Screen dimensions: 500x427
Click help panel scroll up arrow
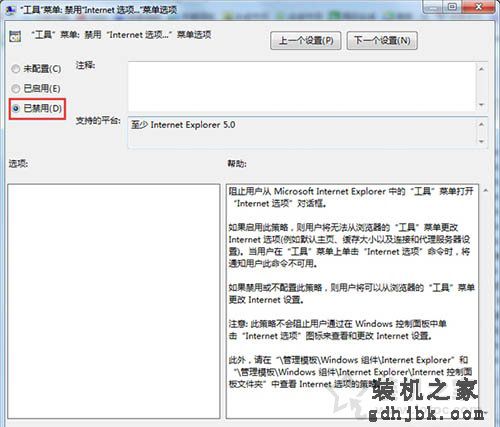(486, 191)
